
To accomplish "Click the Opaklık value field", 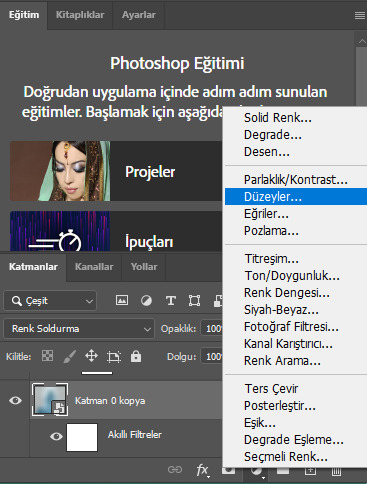I will point(211,329).
